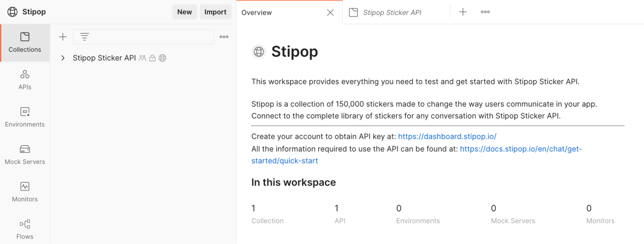Click the globe icon beside the Stipop heading

click(x=259, y=52)
